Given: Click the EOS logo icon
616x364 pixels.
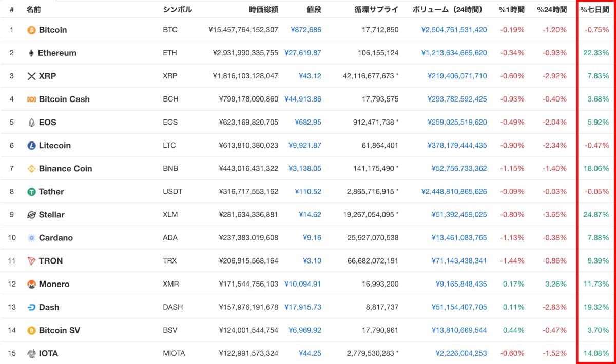Looking at the screenshot, I should click(x=31, y=122).
